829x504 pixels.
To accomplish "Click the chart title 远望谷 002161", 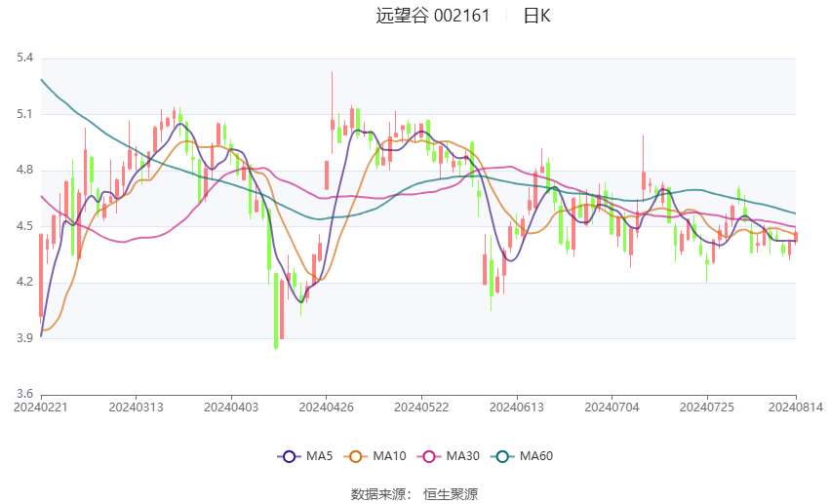I will [x=433, y=16].
